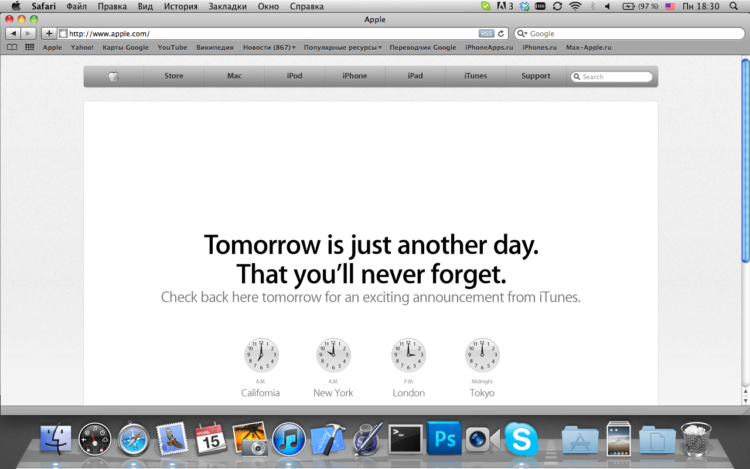Click the Apple logo in site navigation
Image resolution: width=750 pixels, height=469 pixels.
[x=113, y=76]
